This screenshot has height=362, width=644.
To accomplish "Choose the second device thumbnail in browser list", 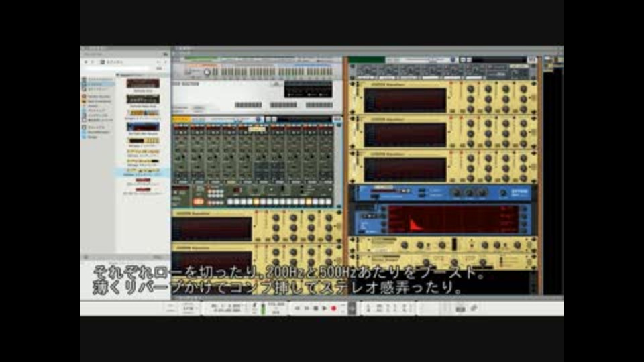I will 143,99.
